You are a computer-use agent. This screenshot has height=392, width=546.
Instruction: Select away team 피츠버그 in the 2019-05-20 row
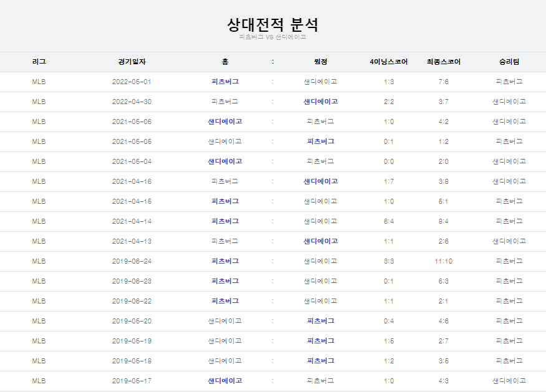(x=320, y=321)
